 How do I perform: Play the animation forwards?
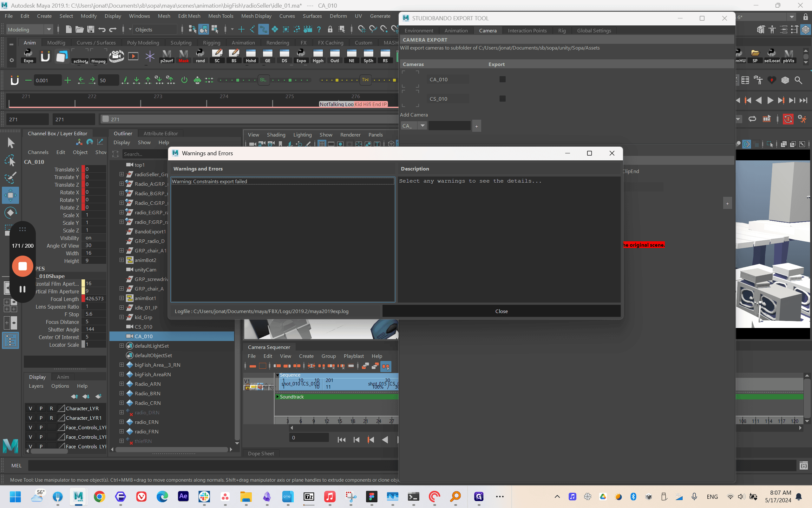[770, 100]
